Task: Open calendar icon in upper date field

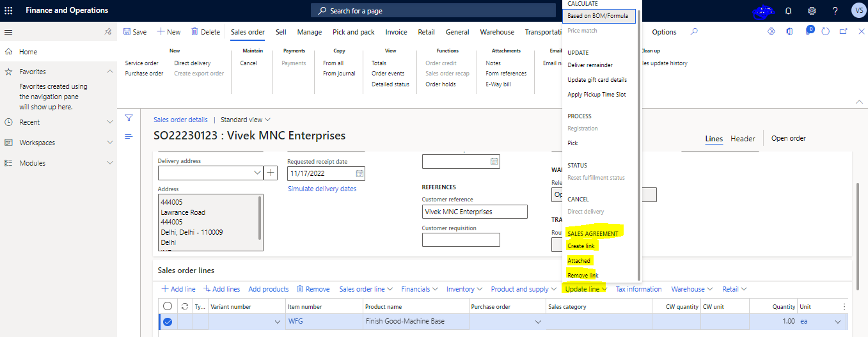Action: 494,161
